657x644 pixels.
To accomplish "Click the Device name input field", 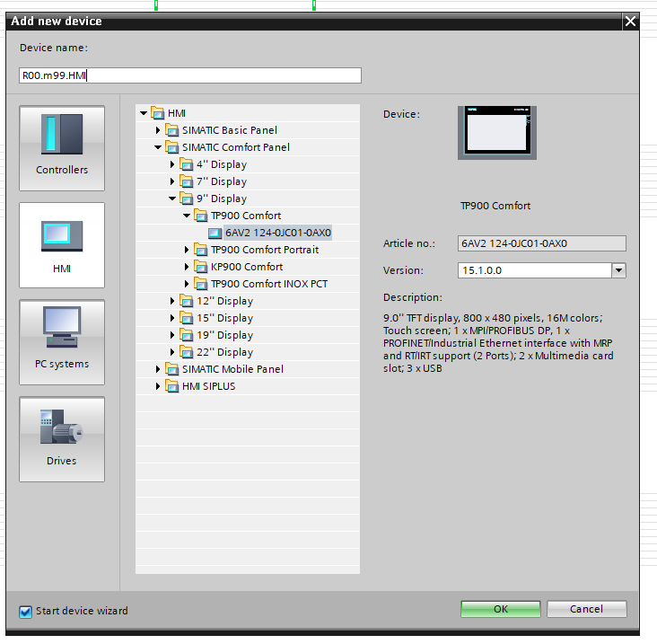I will (x=190, y=75).
